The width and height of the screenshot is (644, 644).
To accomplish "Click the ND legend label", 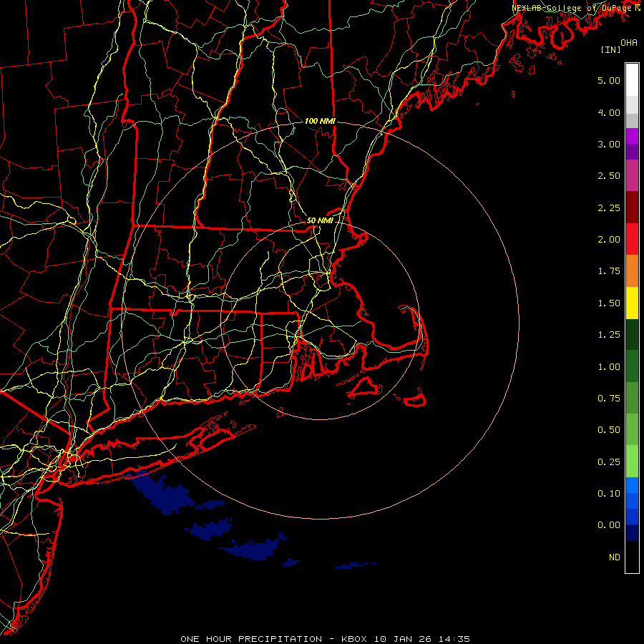I will point(615,557).
